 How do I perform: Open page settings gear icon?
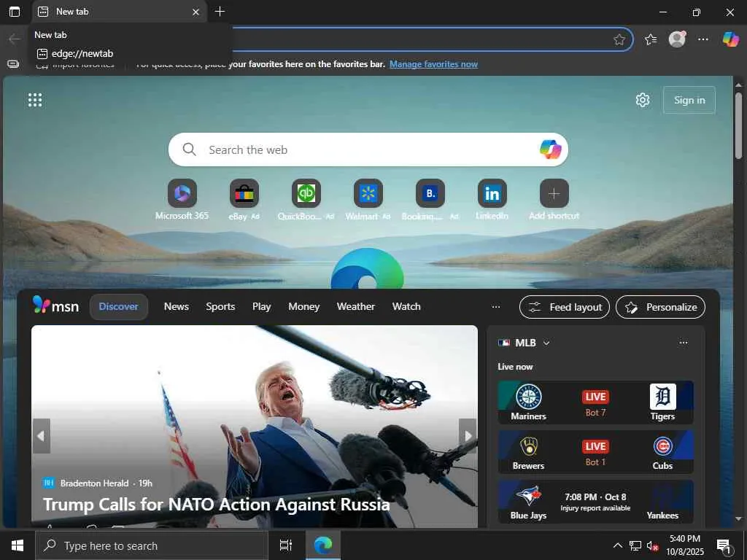pyautogui.click(x=643, y=100)
